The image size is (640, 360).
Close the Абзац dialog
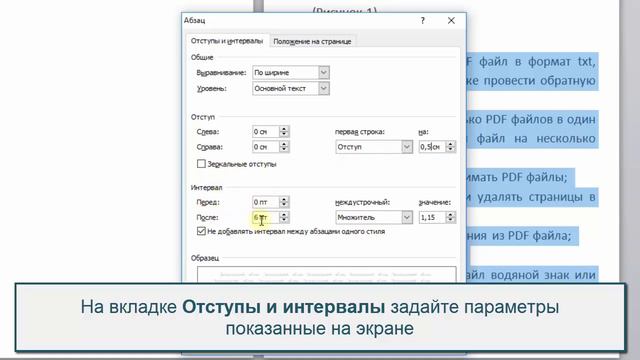point(451,20)
